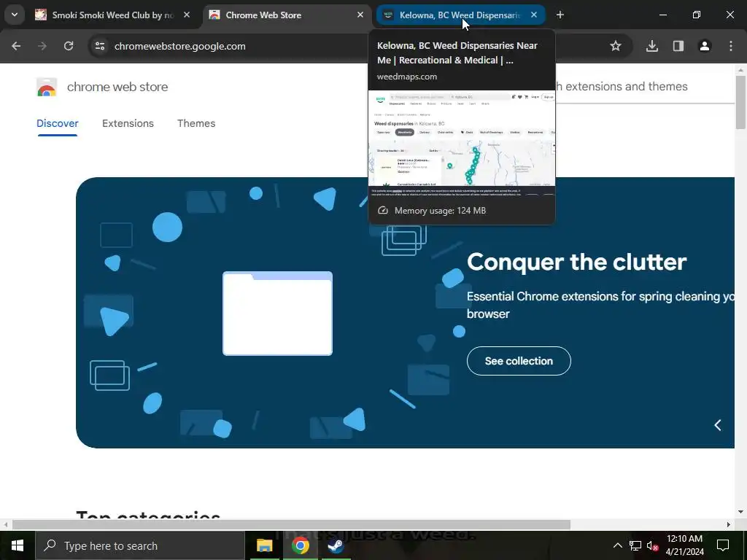The height and width of the screenshot is (560, 747).
Task: Switch to Kelowna BC Weed Dispensaries tab
Action: 460,15
